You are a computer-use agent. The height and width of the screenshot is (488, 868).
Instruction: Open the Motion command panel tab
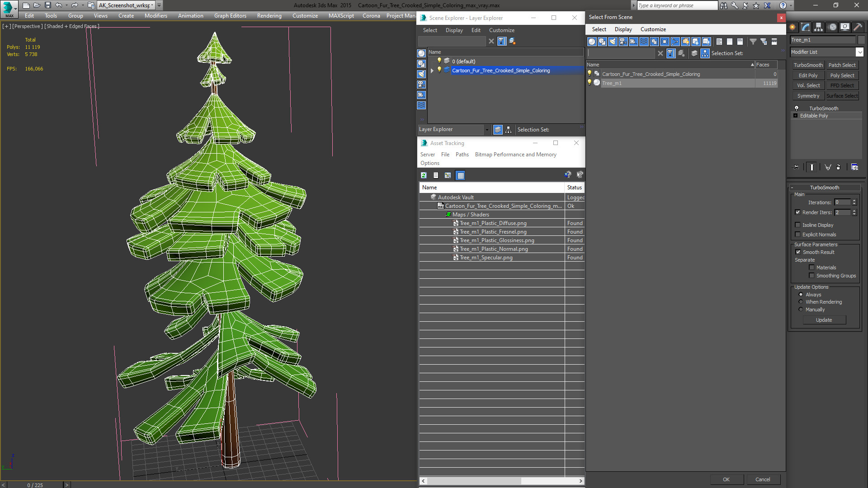832,27
